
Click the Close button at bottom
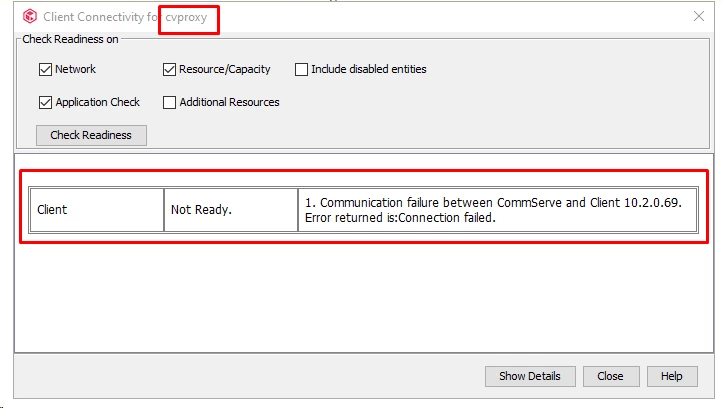tap(610, 376)
